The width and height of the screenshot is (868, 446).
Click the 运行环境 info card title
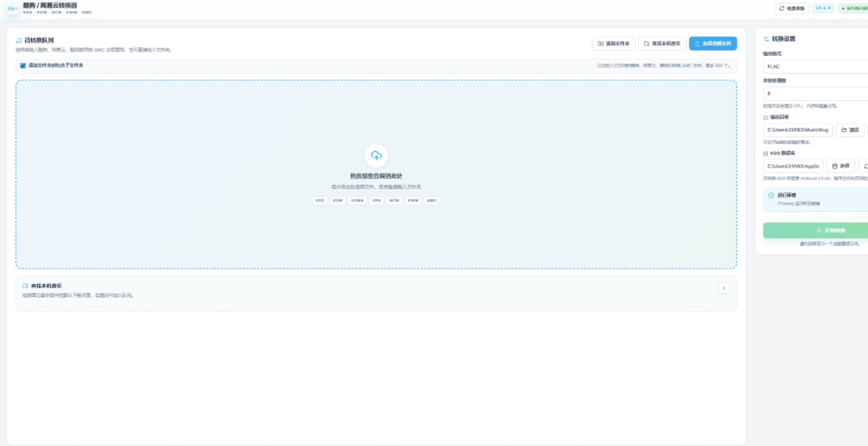[786, 196]
